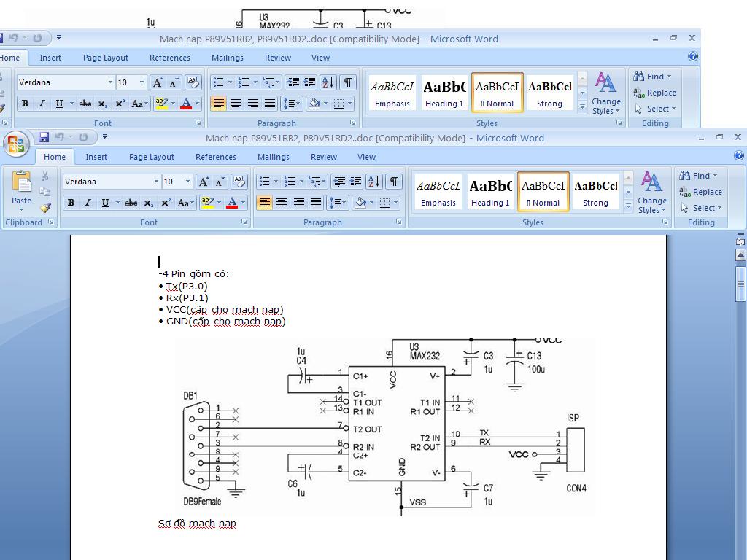Align text left in front window
Viewport: 747px width, 560px height.
[264, 203]
